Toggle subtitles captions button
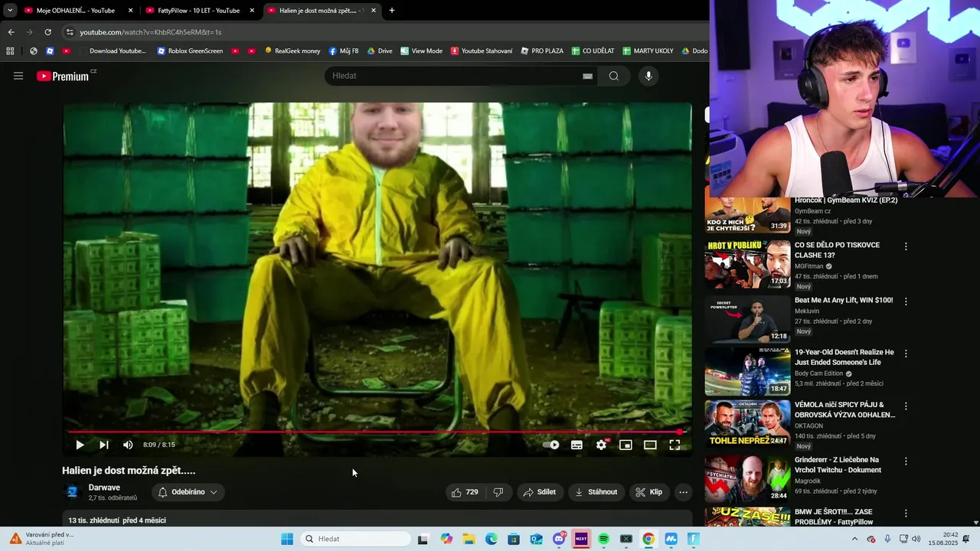980x551 pixels. [x=577, y=445]
